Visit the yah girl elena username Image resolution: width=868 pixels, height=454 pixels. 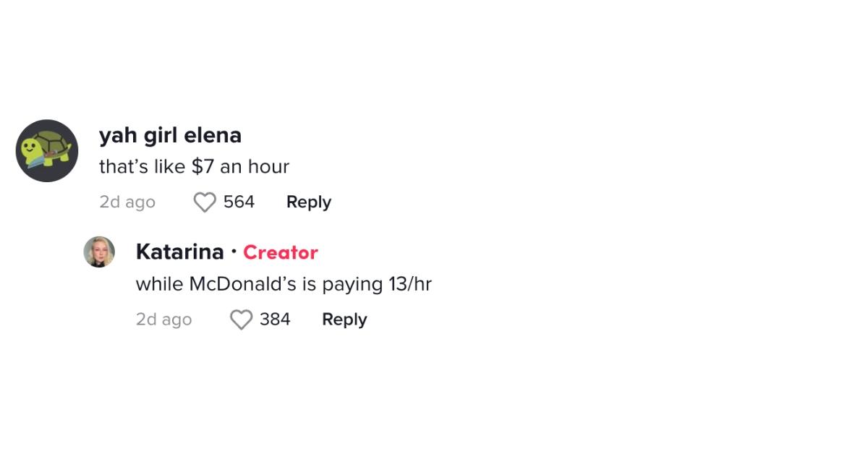pyautogui.click(x=170, y=135)
